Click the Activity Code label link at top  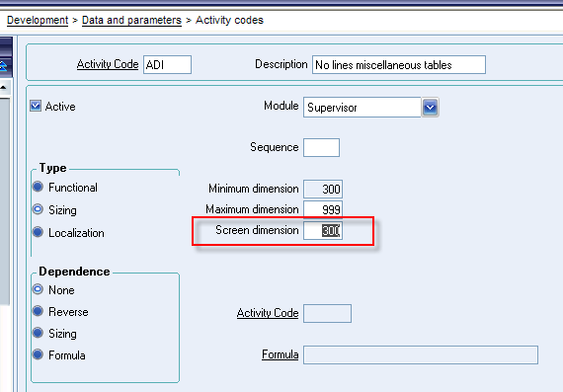tap(108, 64)
